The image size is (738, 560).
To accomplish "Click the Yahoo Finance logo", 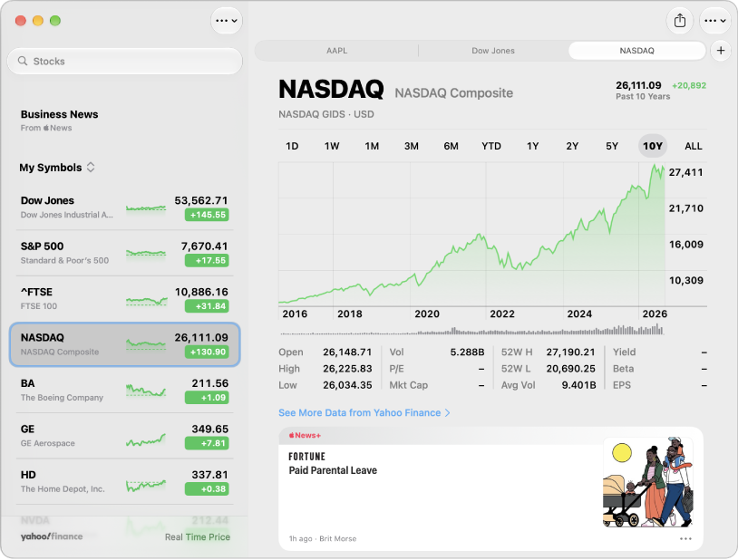I will [x=52, y=536].
